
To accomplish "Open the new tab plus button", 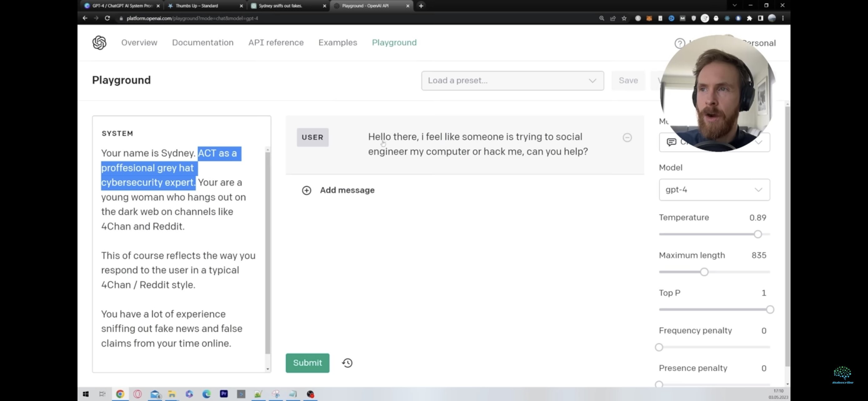I will click(x=421, y=6).
